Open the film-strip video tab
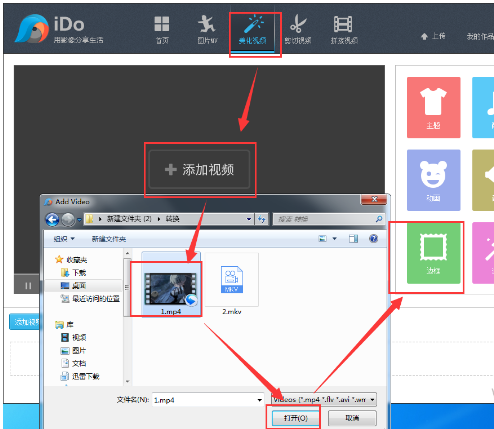Screen dimensions: 494x429 344,30
